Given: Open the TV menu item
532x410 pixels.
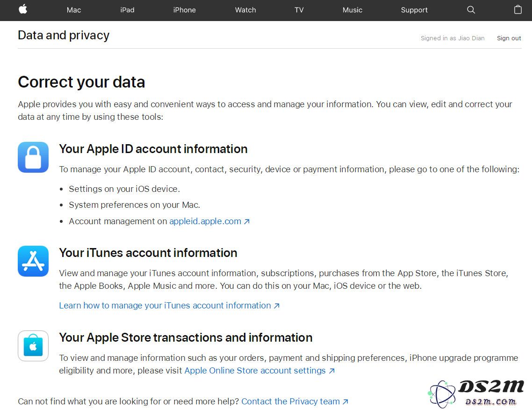Looking at the screenshot, I should coord(299,10).
